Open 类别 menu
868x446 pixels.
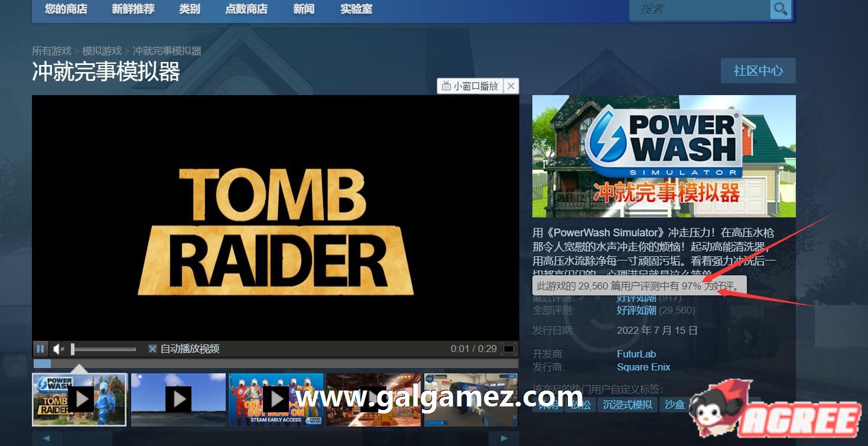pos(190,9)
